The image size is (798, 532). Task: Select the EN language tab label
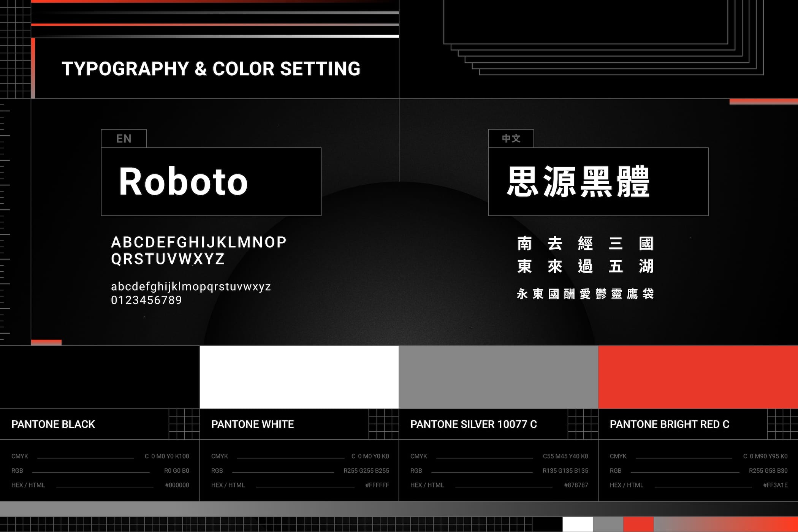pos(124,138)
